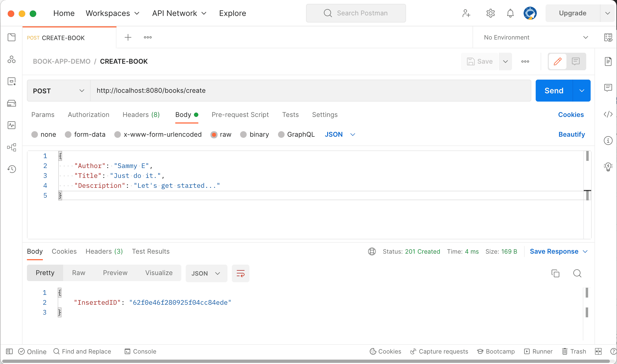Choose the GraphQL body type
617x364 pixels.
pyautogui.click(x=281, y=135)
